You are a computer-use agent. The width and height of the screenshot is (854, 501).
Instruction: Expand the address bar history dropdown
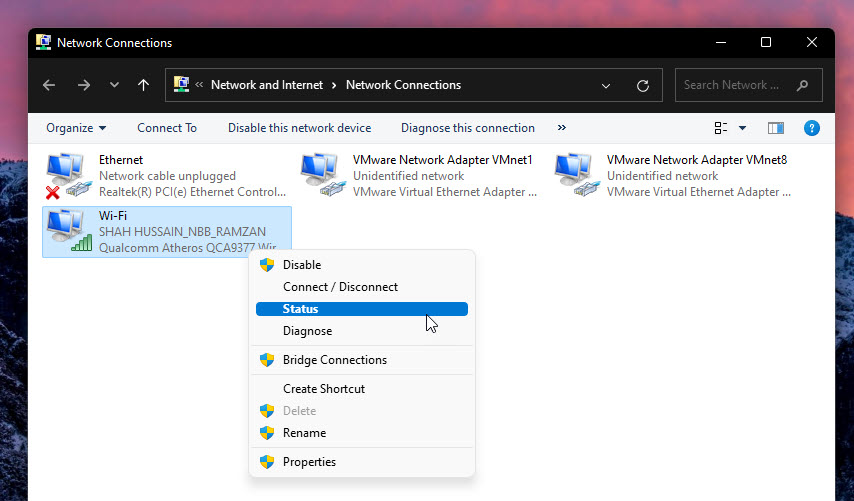[x=606, y=85]
